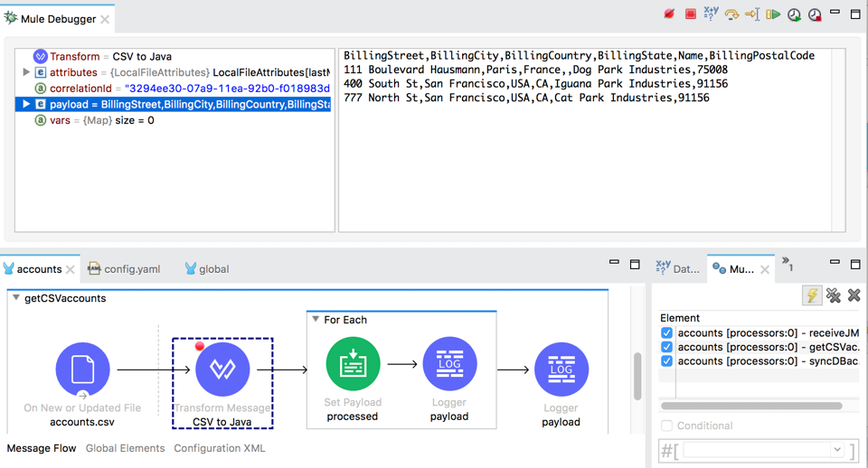Select the vars = {Map} size = 0 row
The width and height of the screenshot is (868, 468).
(175, 120)
